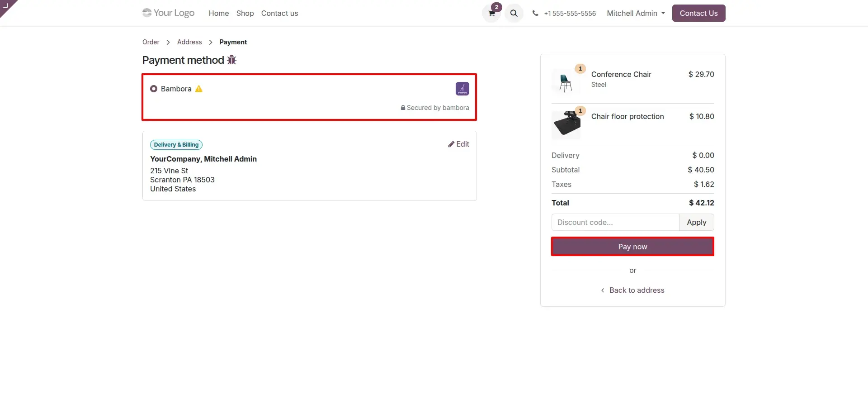Click the search magnifier icon

tap(514, 13)
